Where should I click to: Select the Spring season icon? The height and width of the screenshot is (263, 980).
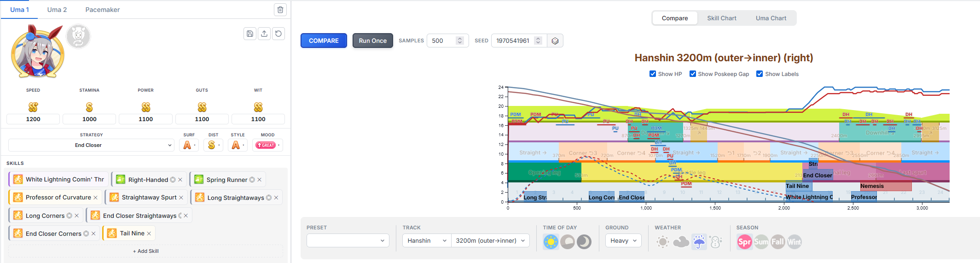click(744, 241)
